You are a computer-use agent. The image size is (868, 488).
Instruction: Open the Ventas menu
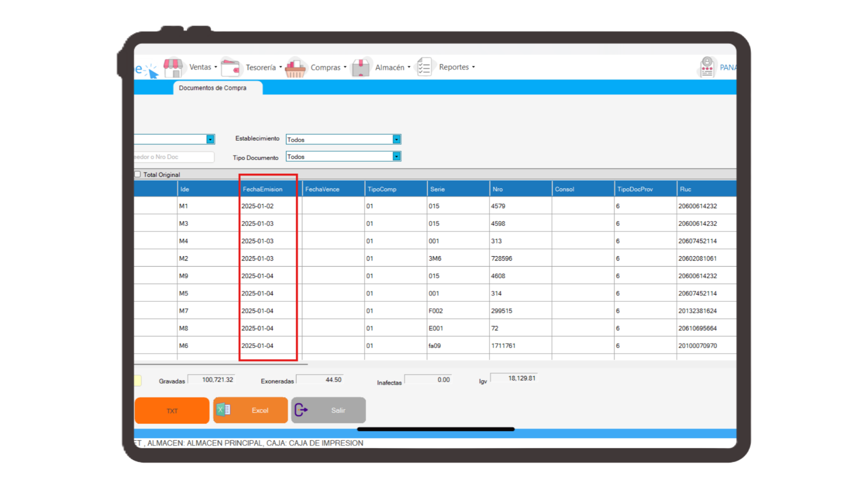point(200,67)
